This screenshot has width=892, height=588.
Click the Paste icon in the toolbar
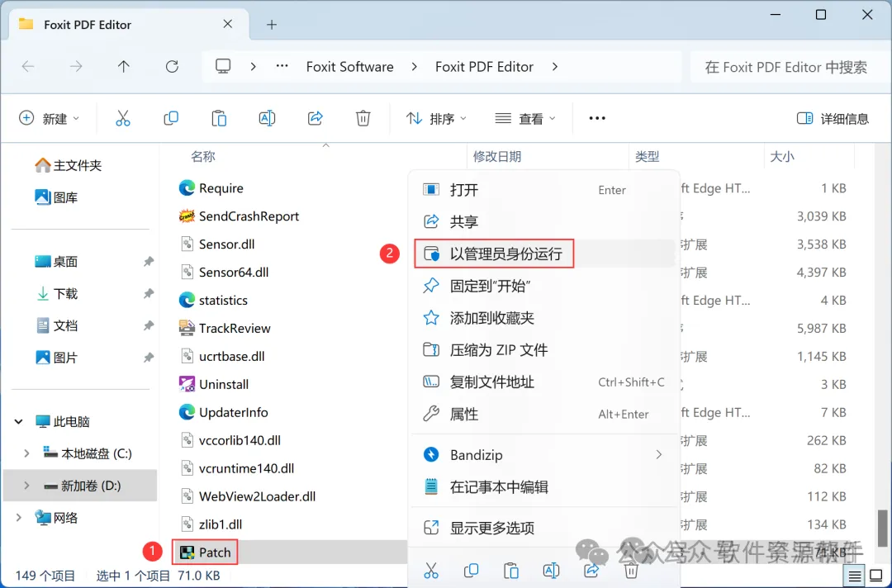pos(219,118)
